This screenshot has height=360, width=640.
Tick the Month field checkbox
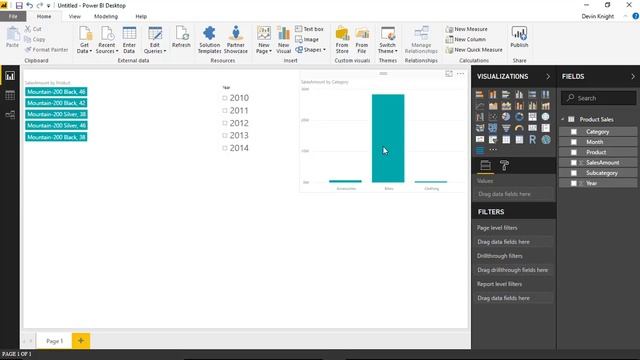coord(573,142)
